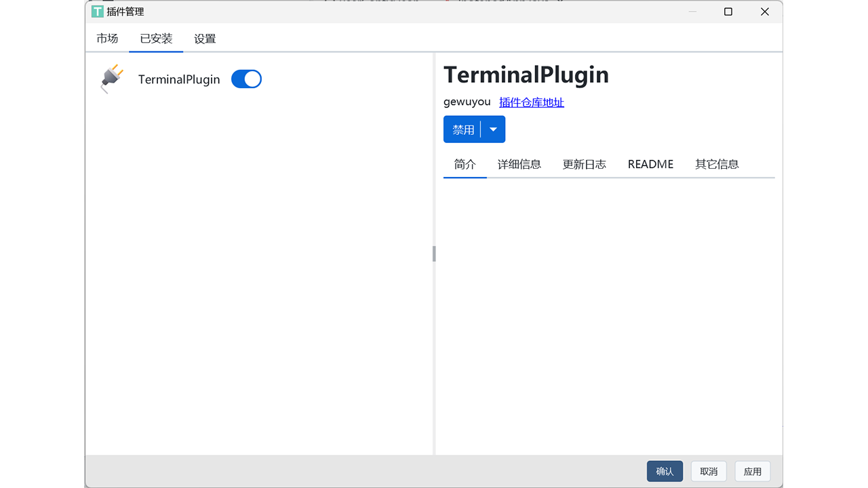Click the 确认 button to confirm
Screen dimensions: 868x488
[665, 471]
